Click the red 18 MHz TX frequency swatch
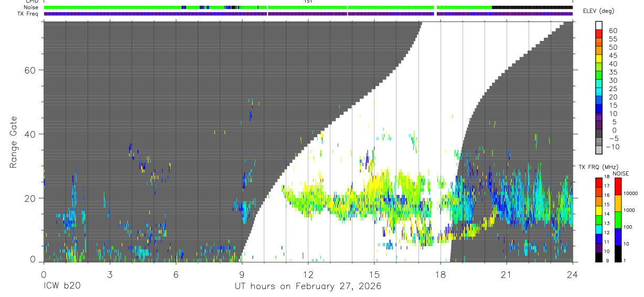The height and width of the screenshot is (297, 644). [x=599, y=183]
